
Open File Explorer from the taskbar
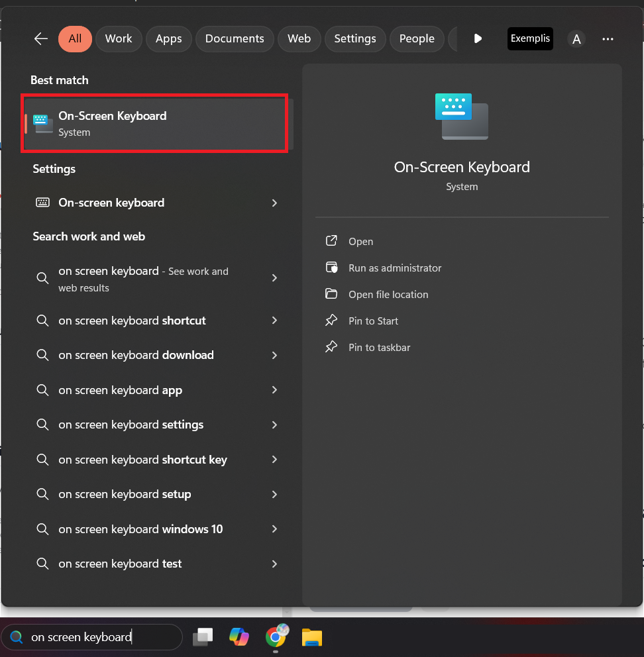point(312,637)
